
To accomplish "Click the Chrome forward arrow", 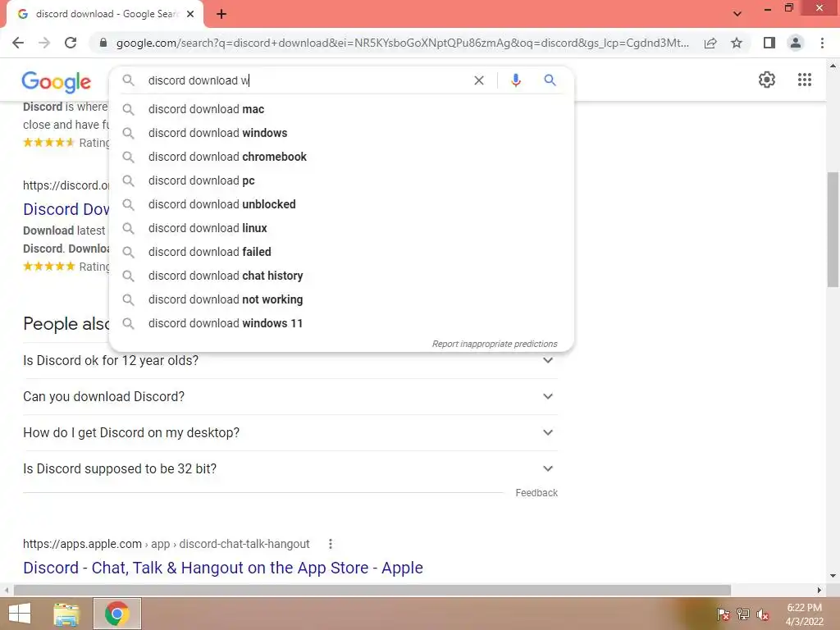I will 44,43.
